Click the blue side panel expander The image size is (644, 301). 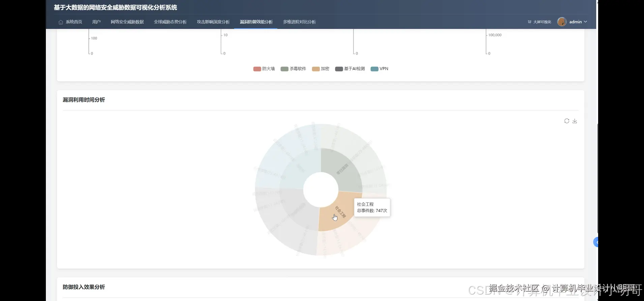click(596, 242)
